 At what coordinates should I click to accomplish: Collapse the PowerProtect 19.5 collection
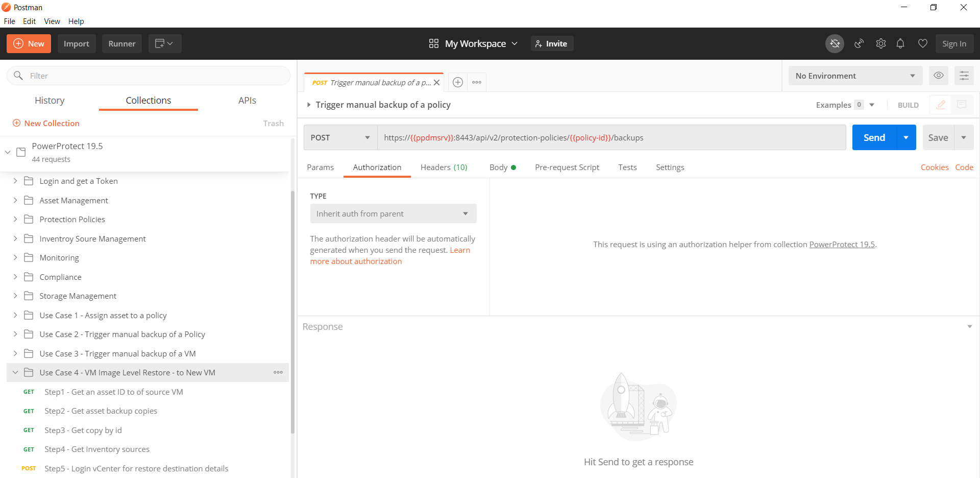(8, 152)
